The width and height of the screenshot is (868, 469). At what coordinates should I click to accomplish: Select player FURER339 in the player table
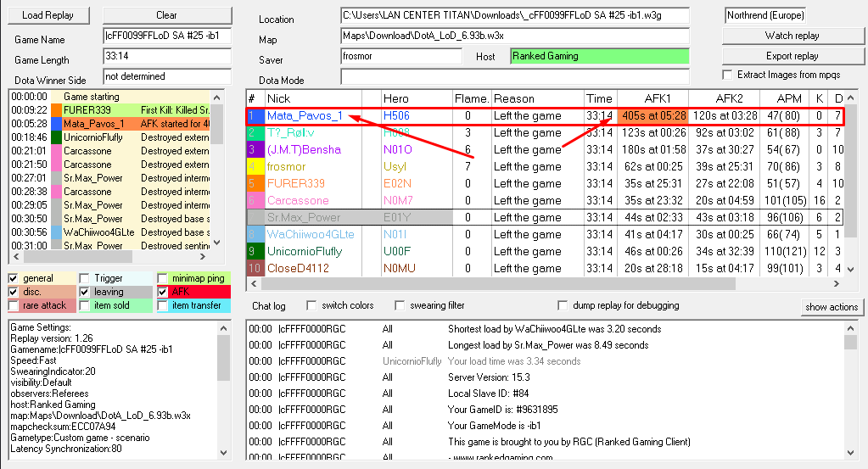coord(295,184)
